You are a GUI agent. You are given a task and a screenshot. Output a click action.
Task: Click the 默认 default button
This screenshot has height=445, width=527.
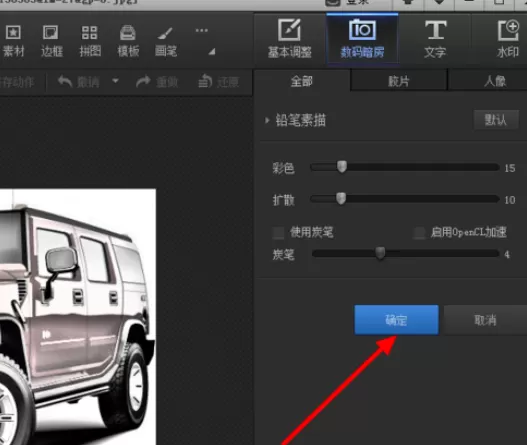click(495, 120)
